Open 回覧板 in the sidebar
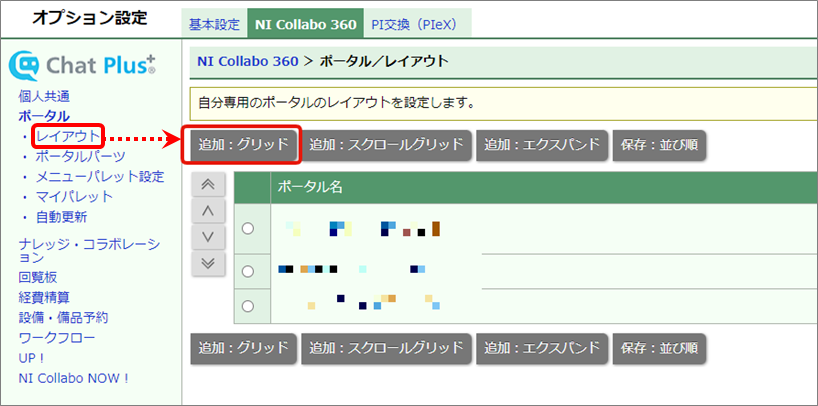Screen dimensions: 818x406 (x=38, y=277)
